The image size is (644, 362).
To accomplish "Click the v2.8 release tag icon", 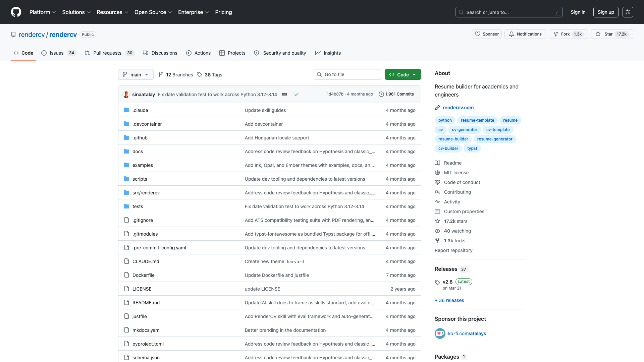I will pyautogui.click(x=437, y=282).
